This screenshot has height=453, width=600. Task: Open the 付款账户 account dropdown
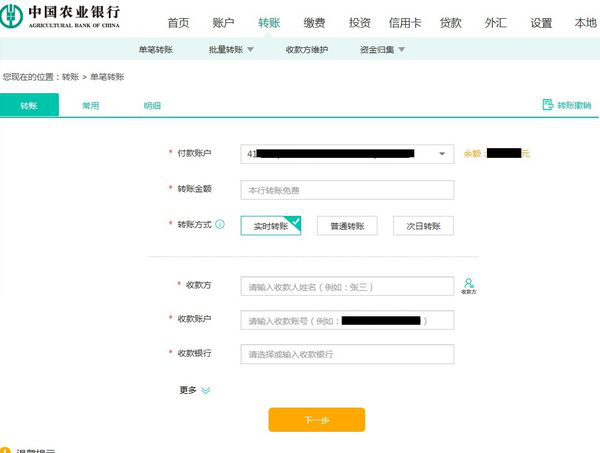tap(441, 154)
